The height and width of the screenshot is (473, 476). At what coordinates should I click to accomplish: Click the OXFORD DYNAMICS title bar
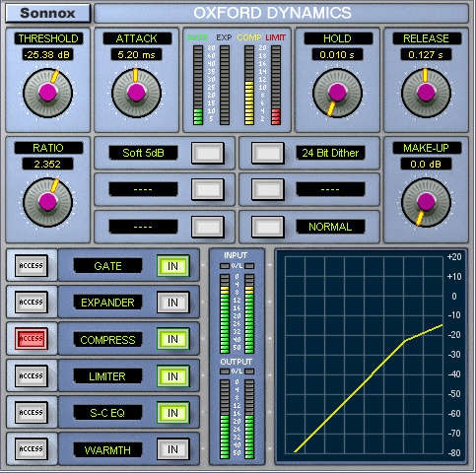281,14
